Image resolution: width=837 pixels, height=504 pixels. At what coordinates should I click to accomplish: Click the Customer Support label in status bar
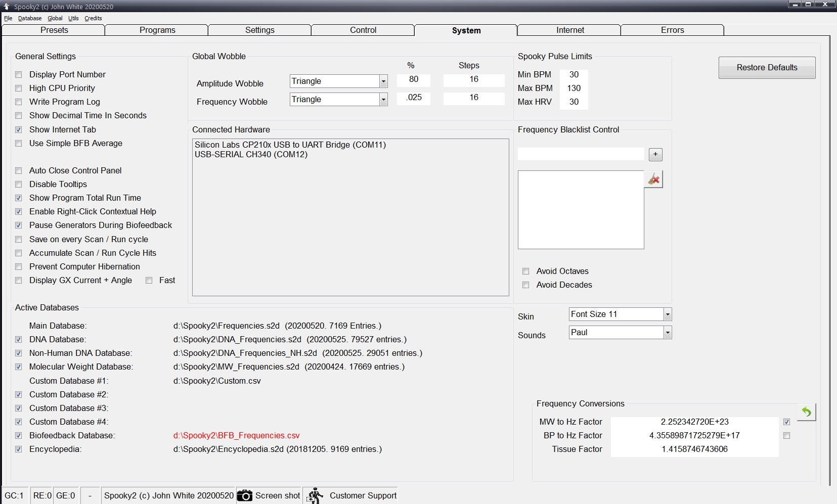tap(363, 496)
